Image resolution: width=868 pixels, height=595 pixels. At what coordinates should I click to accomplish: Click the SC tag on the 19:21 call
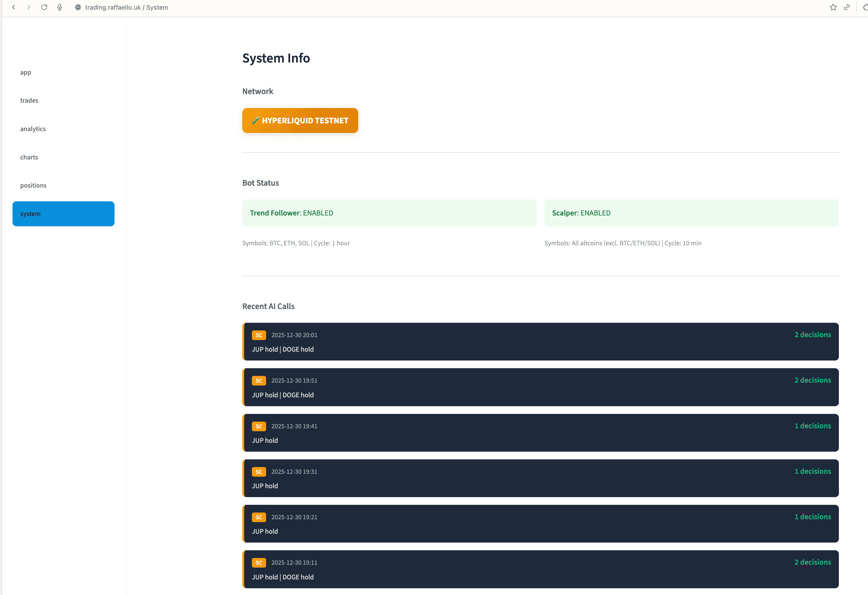pyautogui.click(x=259, y=517)
